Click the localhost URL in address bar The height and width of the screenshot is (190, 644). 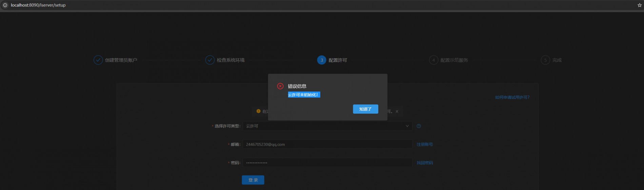pos(38,5)
